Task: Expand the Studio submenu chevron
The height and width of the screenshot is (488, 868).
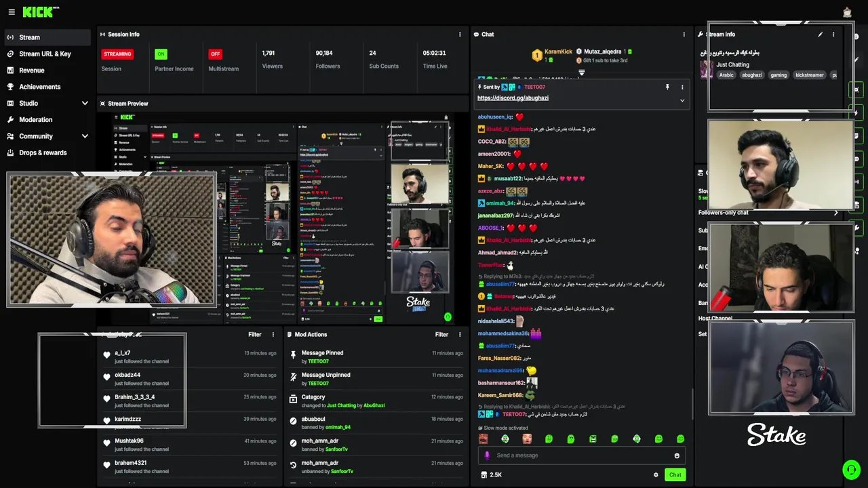Action: point(85,103)
